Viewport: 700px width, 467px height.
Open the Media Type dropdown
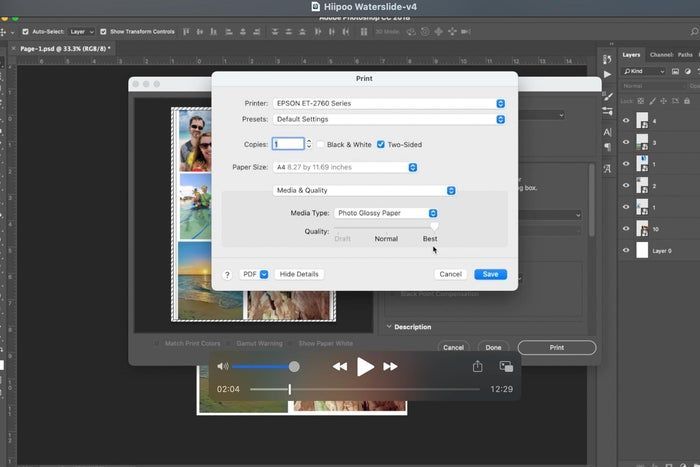[x=386, y=213]
